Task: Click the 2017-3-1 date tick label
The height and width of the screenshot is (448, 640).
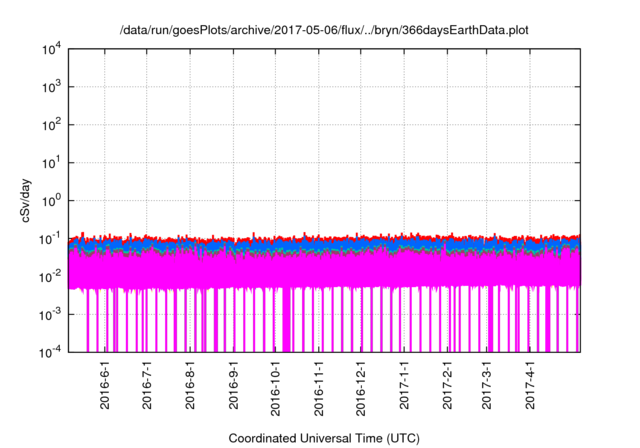Action: [487, 385]
